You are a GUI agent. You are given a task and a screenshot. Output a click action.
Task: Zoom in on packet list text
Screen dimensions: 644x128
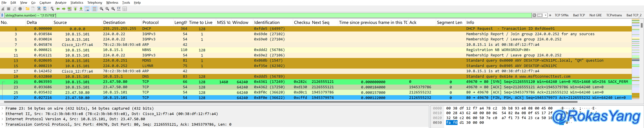pyautogui.click(x=102, y=9)
